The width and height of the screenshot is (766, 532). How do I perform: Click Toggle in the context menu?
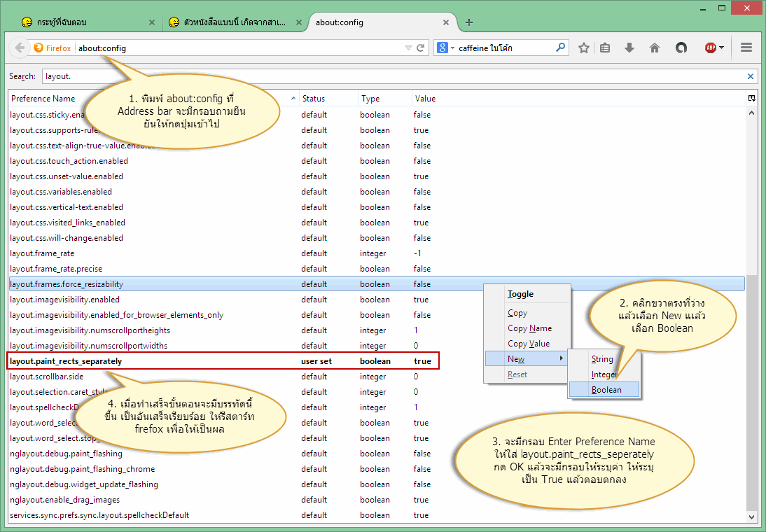[520, 294]
